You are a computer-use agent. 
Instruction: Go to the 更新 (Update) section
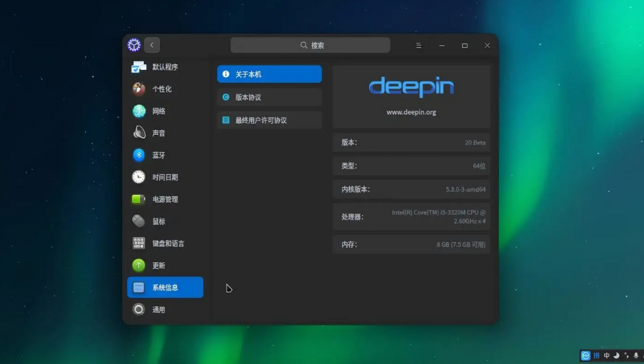165,266
